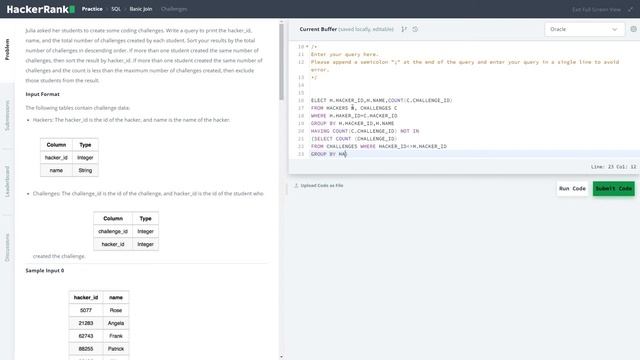Click the upload code file icon
The width and height of the screenshot is (640, 360).
click(296, 185)
